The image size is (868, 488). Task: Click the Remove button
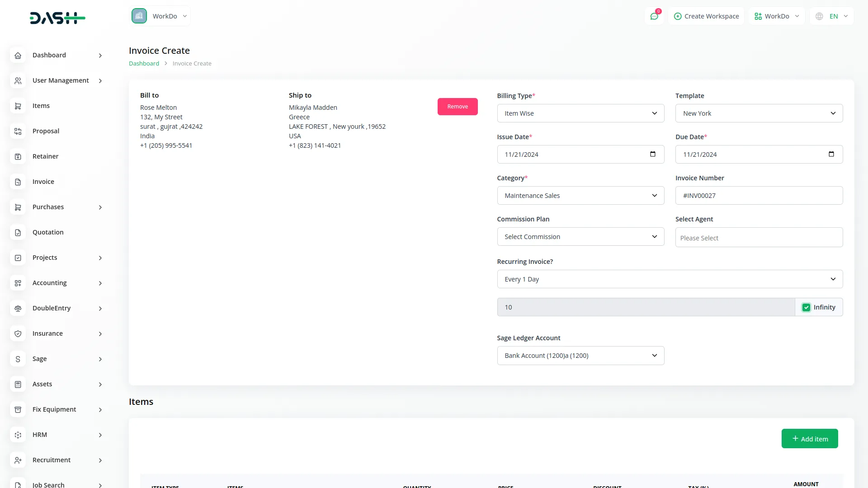pos(458,107)
